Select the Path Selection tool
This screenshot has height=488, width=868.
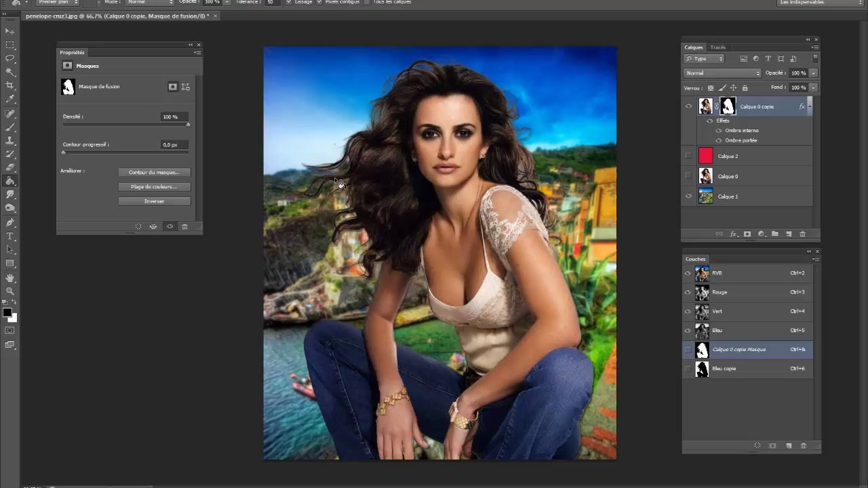[x=10, y=249]
